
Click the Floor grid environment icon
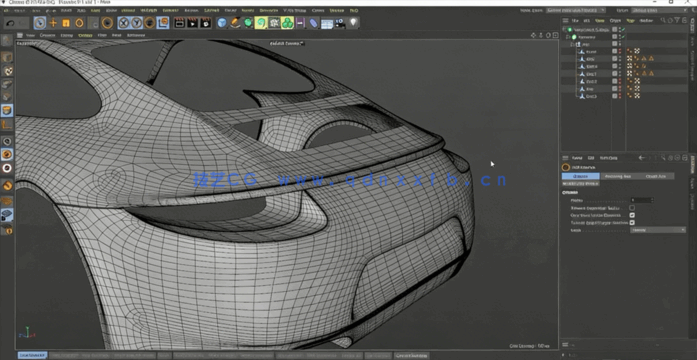(327, 23)
